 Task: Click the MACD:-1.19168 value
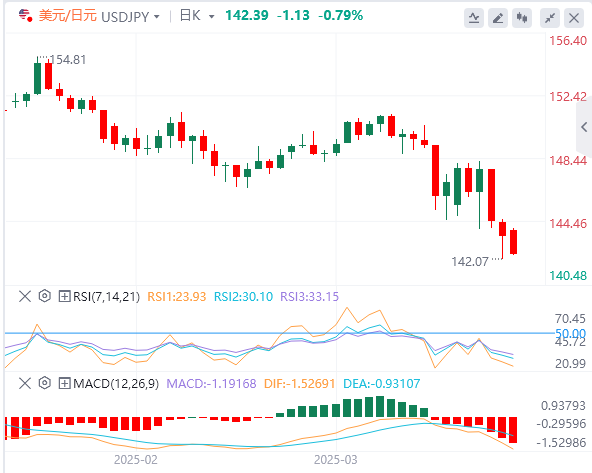pyautogui.click(x=211, y=384)
